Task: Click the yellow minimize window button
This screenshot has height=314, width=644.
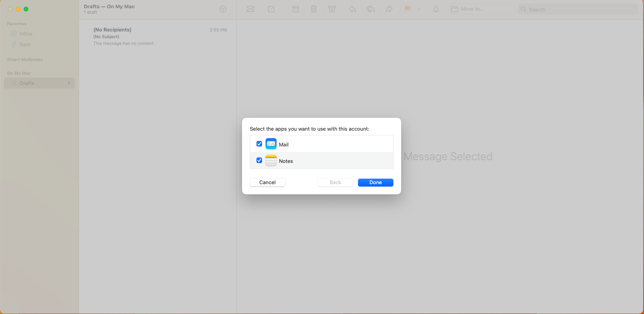Action: click(x=18, y=9)
